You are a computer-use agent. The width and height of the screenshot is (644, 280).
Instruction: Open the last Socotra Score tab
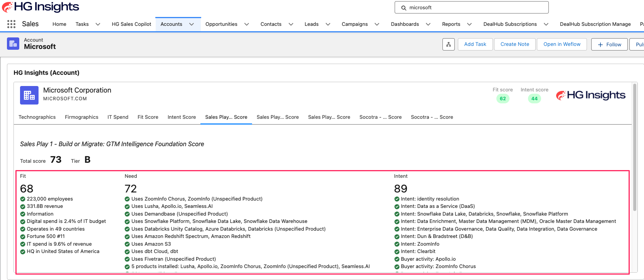pos(432,117)
